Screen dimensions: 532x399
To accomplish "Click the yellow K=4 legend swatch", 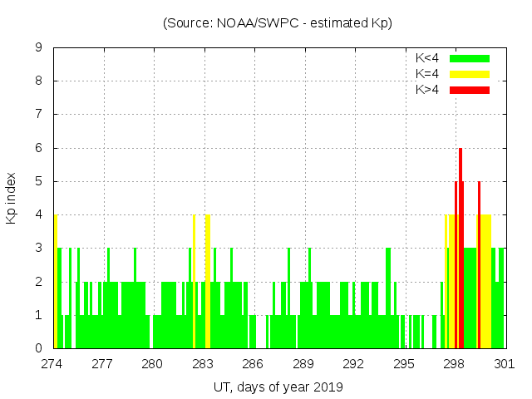I will (x=470, y=74).
